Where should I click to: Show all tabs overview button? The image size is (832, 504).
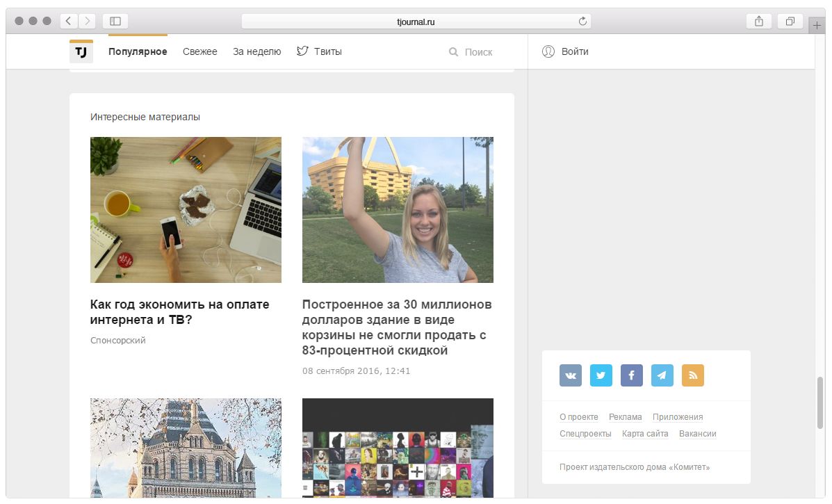(x=790, y=22)
